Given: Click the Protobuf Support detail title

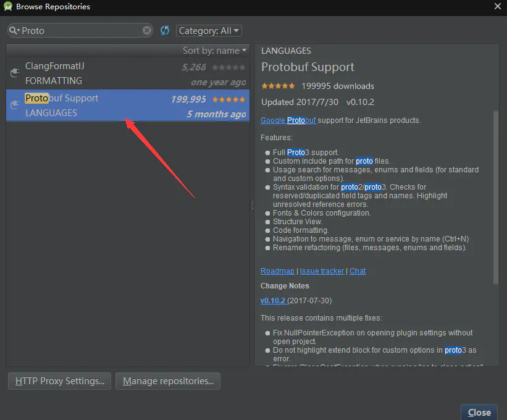Looking at the screenshot, I should pos(308,67).
